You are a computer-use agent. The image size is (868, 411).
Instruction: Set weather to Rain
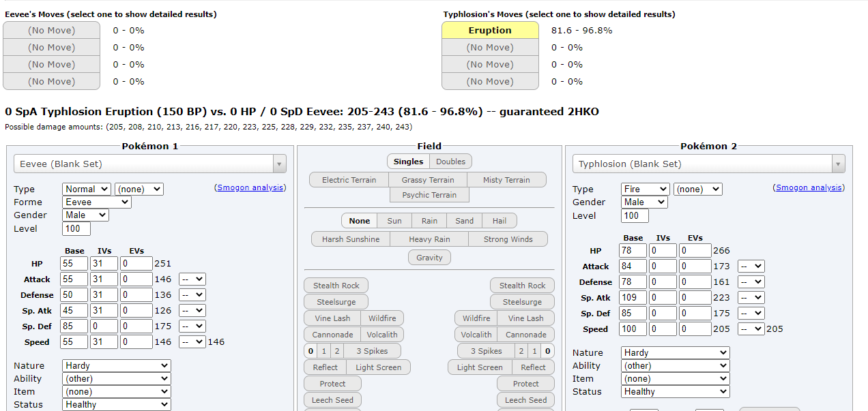(429, 221)
